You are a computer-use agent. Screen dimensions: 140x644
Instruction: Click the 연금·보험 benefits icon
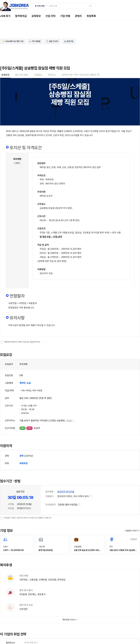(10, 578)
